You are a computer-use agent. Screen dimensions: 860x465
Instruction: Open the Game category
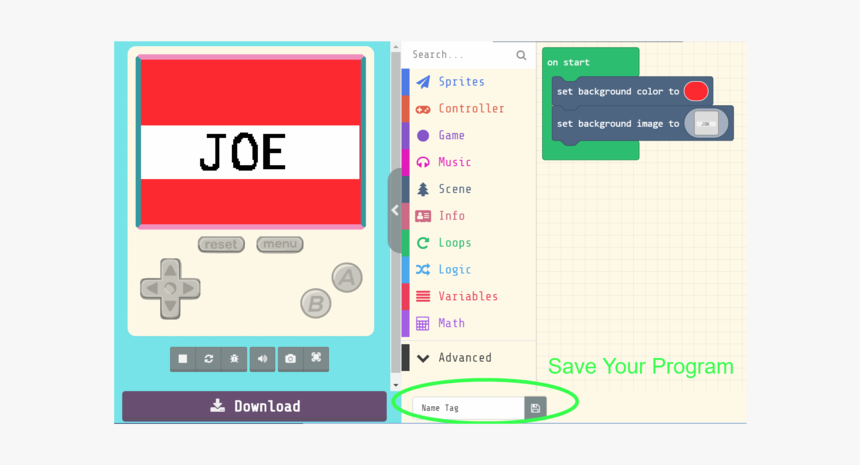point(468,135)
